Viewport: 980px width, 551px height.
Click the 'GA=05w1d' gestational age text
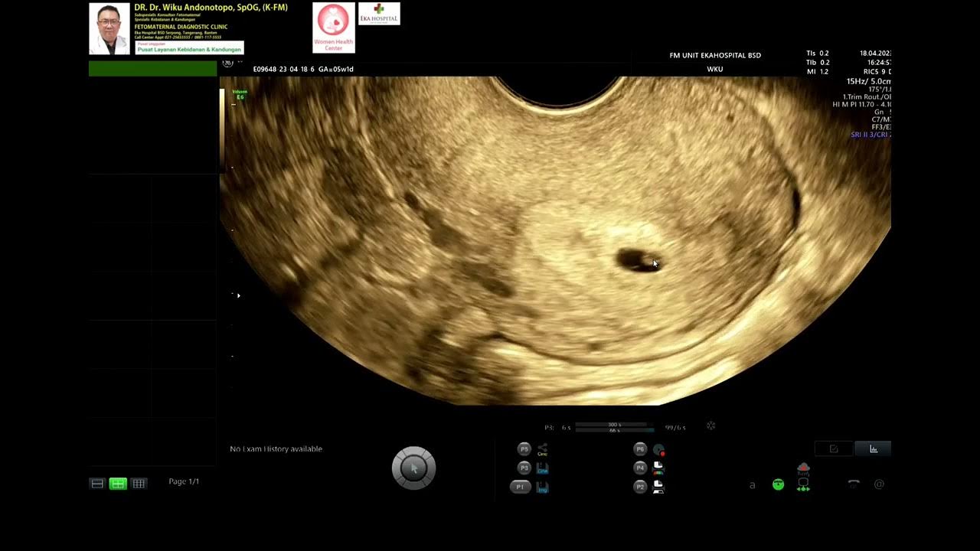[x=336, y=69]
